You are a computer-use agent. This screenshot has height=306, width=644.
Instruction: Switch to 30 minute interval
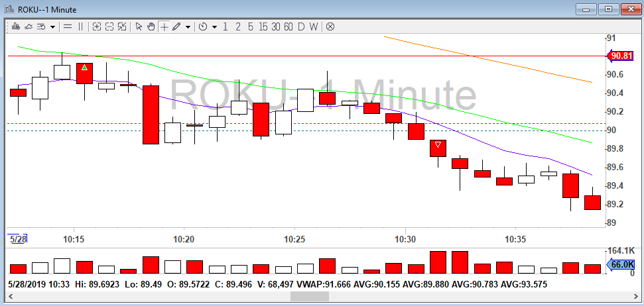(276, 27)
